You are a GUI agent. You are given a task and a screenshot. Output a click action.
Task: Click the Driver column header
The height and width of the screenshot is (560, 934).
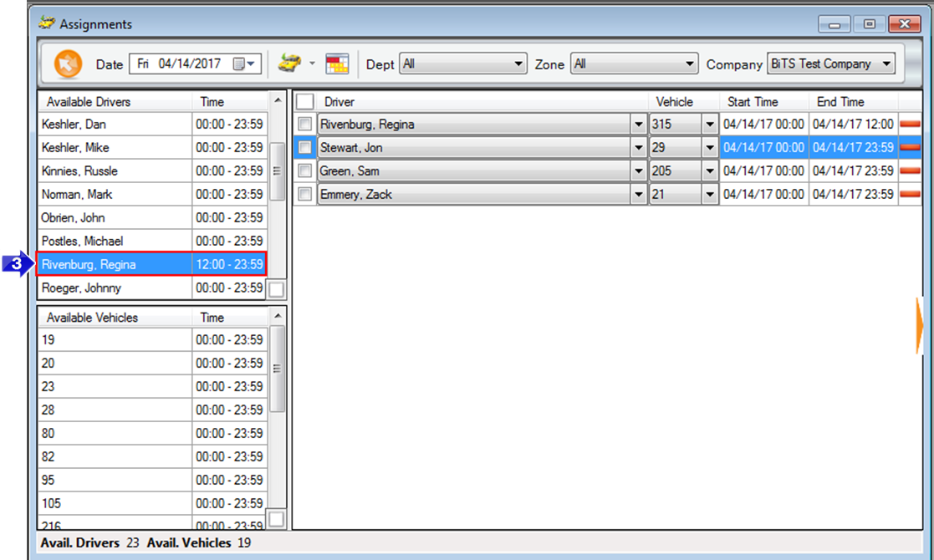pos(482,102)
